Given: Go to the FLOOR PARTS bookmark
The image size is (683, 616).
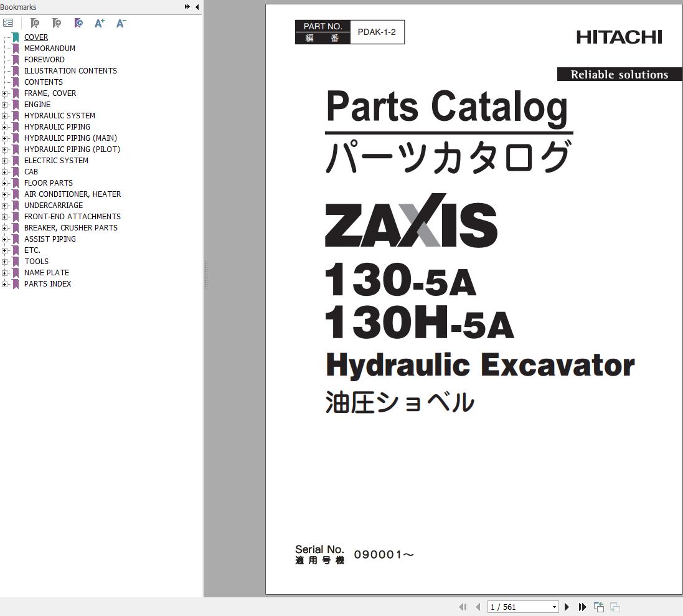Looking at the screenshot, I should point(49,183).
